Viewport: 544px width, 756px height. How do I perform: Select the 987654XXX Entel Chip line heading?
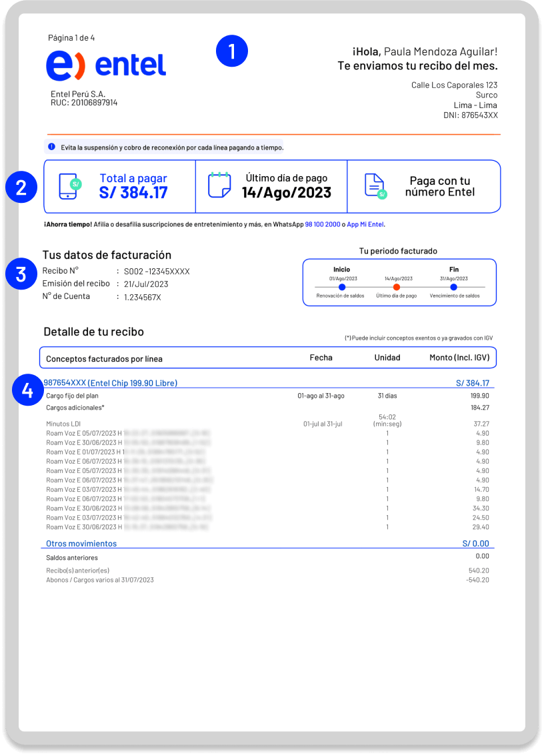(x=111, y=383)
